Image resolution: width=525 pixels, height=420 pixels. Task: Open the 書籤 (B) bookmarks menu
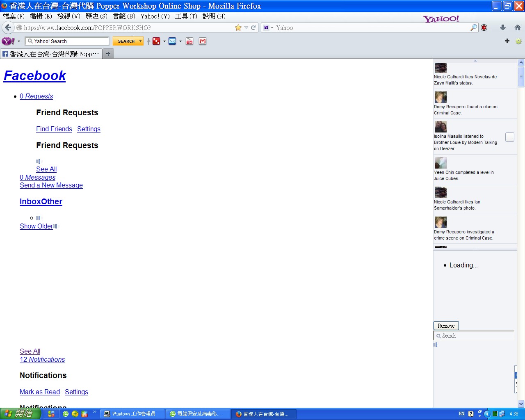tap(123, 16)
